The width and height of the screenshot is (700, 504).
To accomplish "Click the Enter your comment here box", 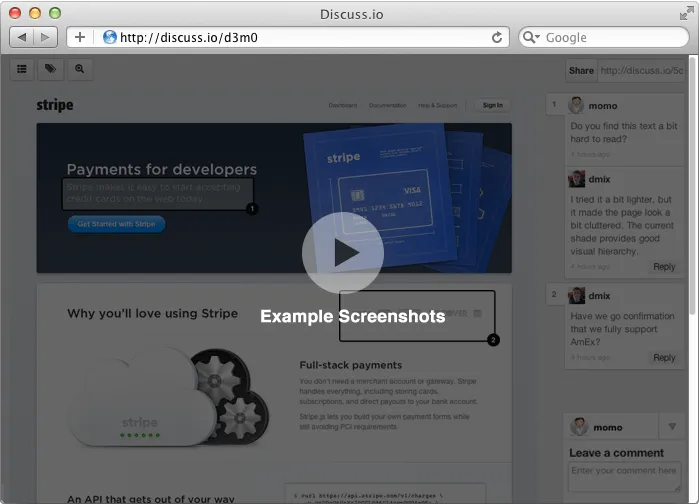I will (x=625, y=477).
